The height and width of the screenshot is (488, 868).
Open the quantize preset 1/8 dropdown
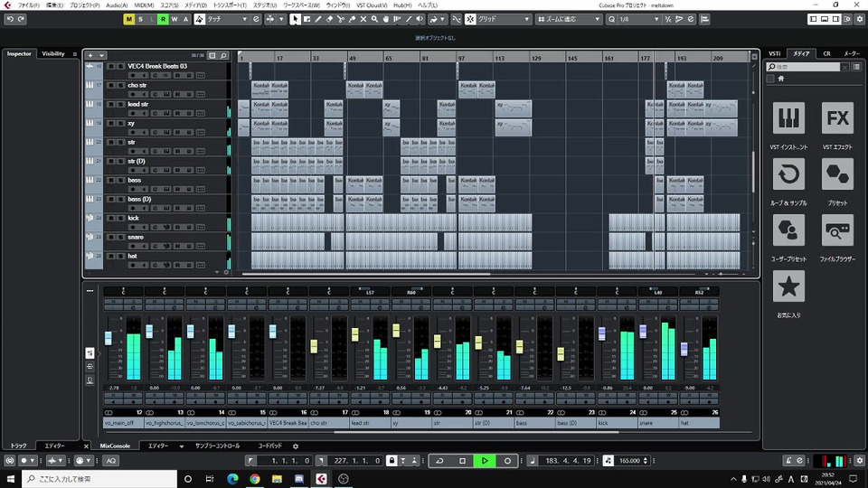pyautogui.click(x=637, y=19)
